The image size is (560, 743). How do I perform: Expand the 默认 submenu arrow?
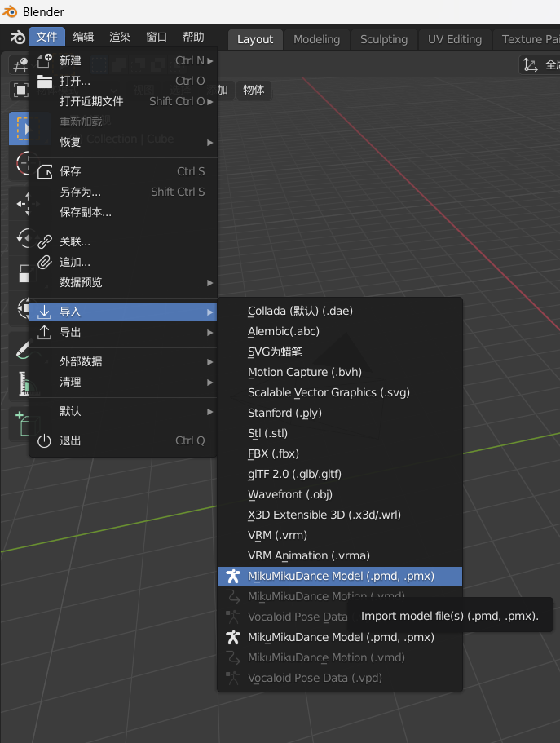tap(209, 412)
